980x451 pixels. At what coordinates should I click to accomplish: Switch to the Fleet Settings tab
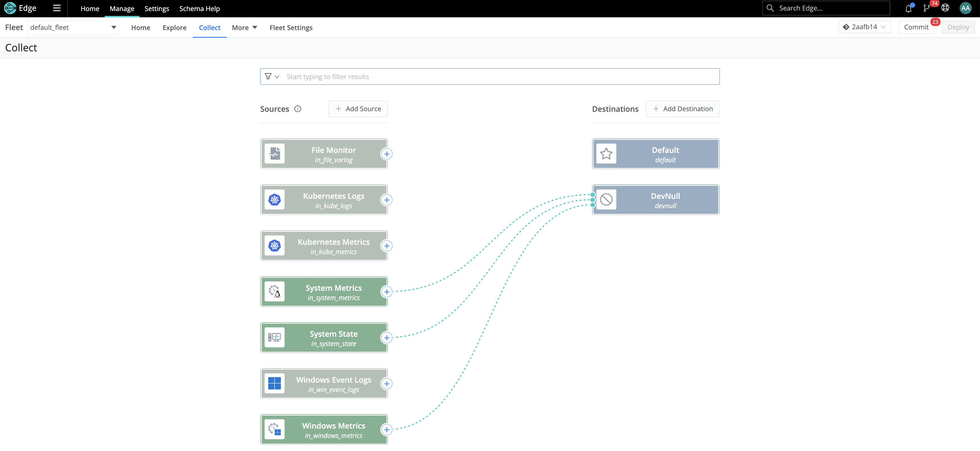pyautogui.click(x=291, y=28)
